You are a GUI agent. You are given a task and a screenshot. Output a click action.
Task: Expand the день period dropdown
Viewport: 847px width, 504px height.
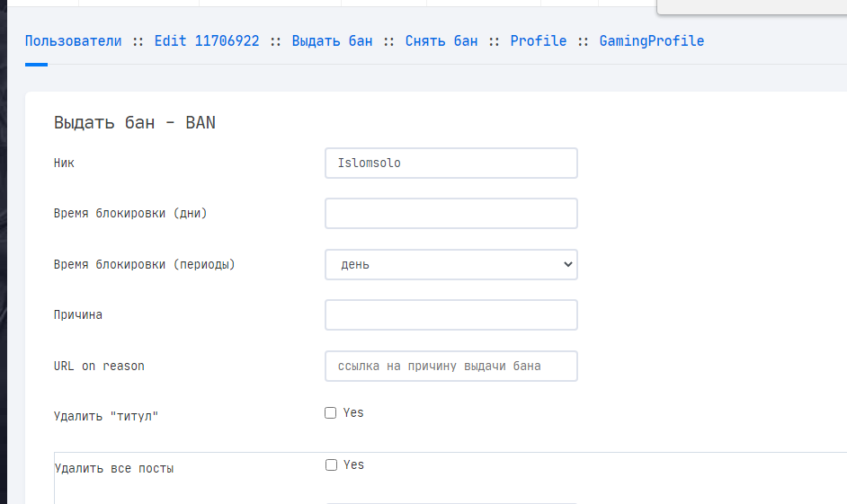451,264
